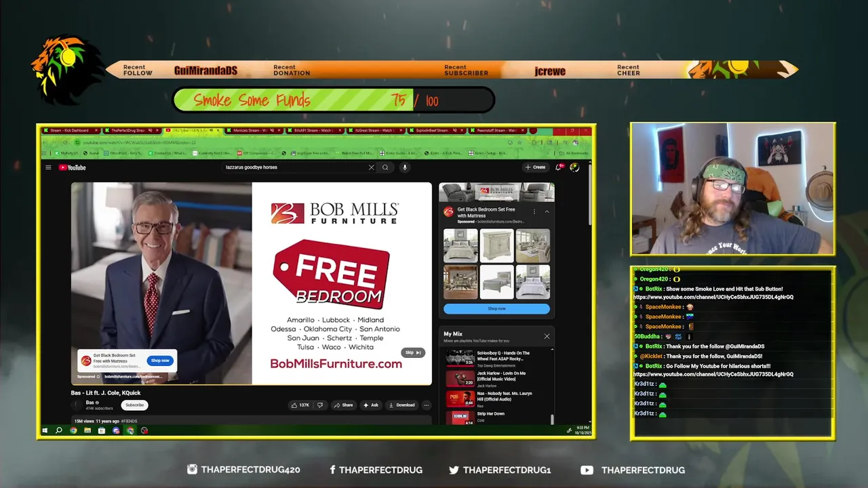Switch to the ItzGreat Stream tab
The height and width of the screenshot is (488, 868).
click(376, 130)
